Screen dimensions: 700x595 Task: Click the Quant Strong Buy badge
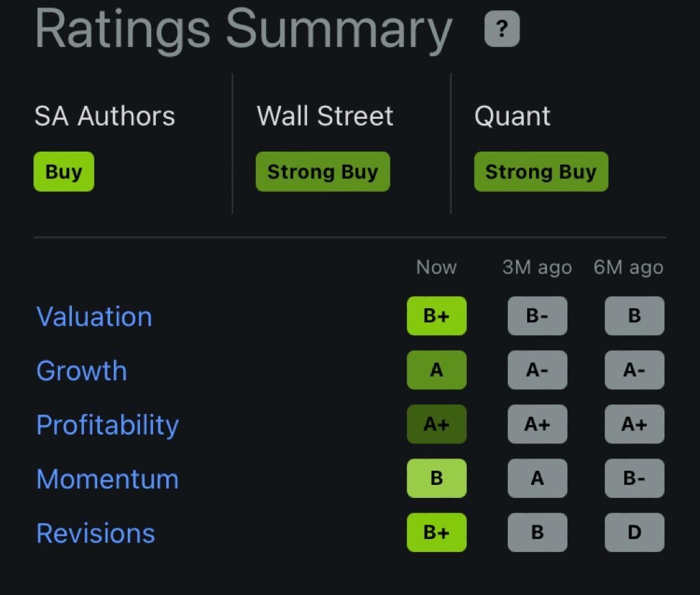point(541,171)
